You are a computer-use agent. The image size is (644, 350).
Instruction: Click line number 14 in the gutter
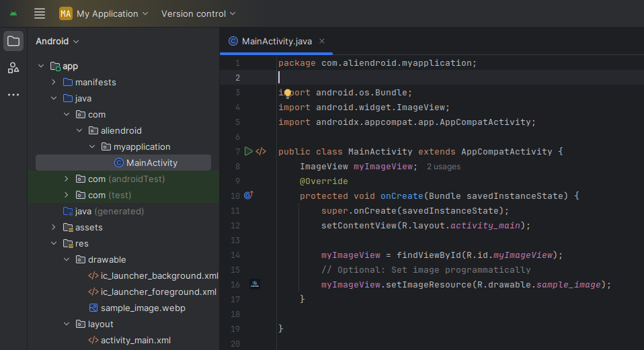235,255
